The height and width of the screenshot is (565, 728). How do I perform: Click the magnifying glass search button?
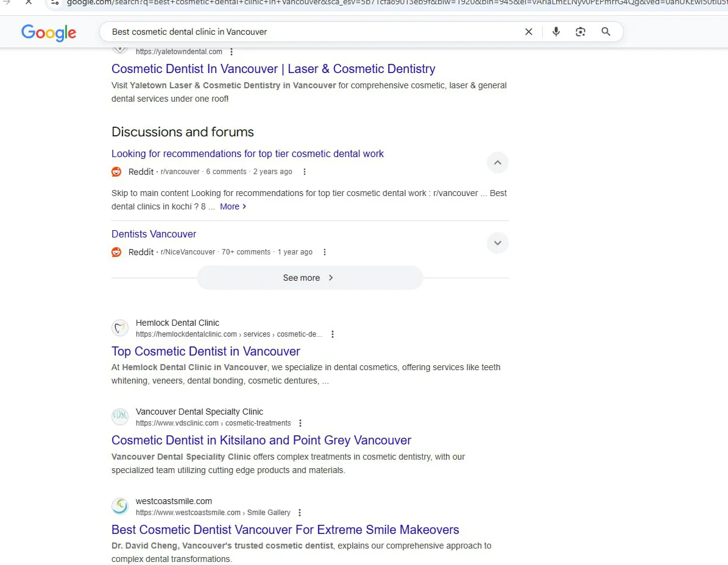[606, 32]
